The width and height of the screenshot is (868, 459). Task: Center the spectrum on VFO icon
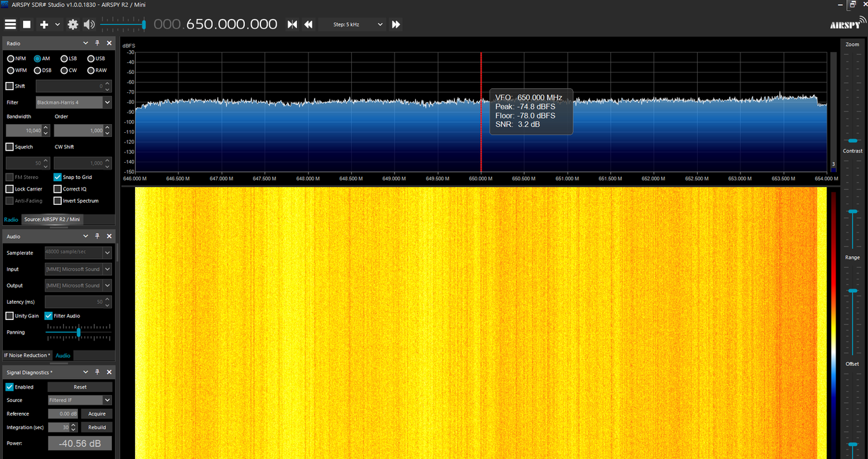coord(292,24)
